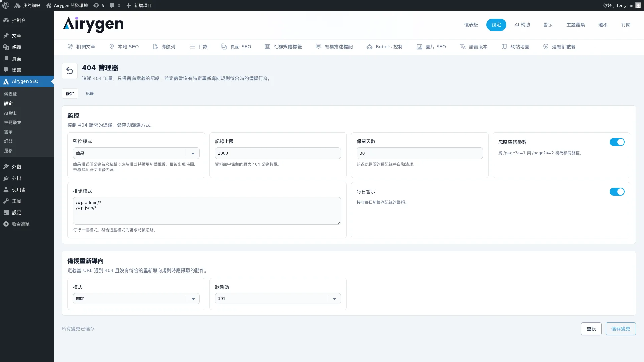Image resolution: width=644 pixels, height=362 pixels.
Task: Open 本地 SEO settings section
Action: pos(124,47)
